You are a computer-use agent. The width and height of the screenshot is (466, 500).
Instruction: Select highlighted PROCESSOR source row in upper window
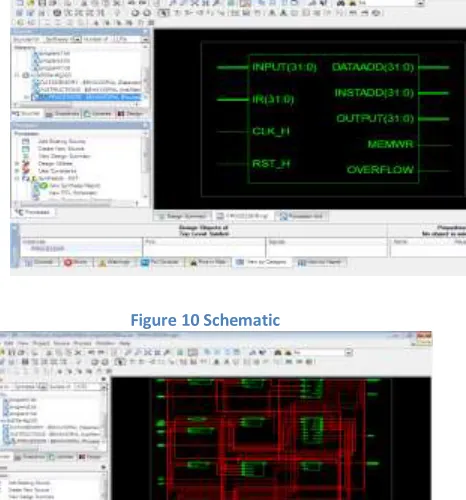(x=87, y=97)
